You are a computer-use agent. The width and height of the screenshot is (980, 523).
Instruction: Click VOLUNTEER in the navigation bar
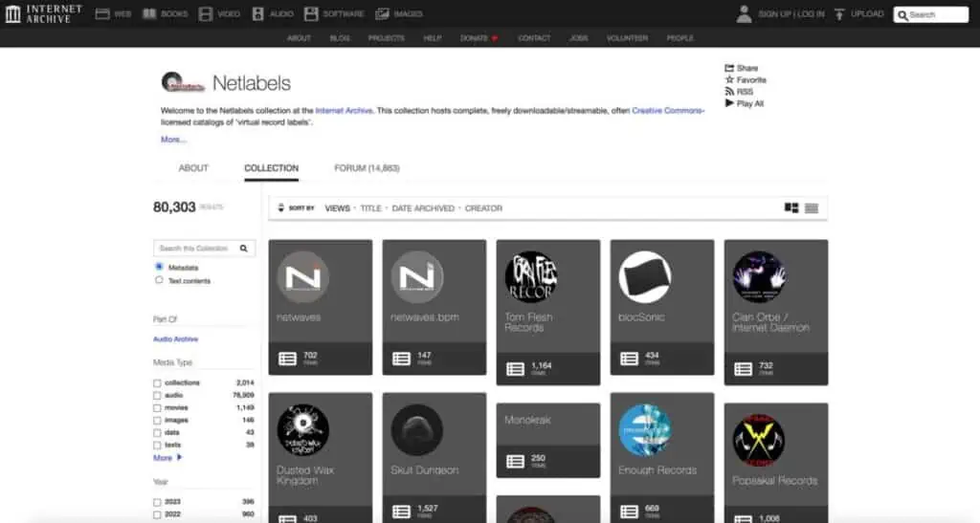pos(627,38)
